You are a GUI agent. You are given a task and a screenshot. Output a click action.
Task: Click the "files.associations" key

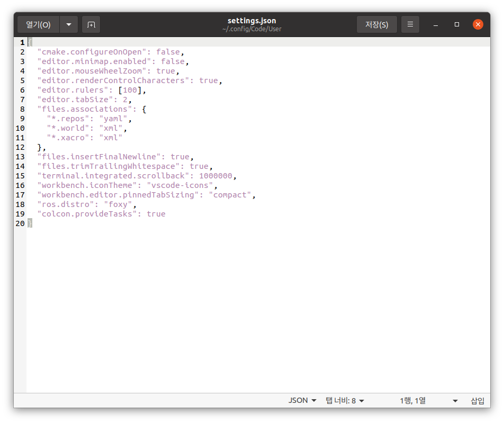(85, 109)
